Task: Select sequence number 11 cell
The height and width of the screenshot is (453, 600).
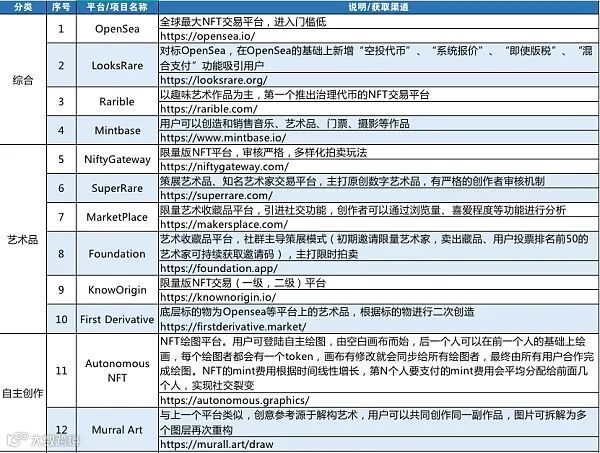Action: click(x=61, y=370)
